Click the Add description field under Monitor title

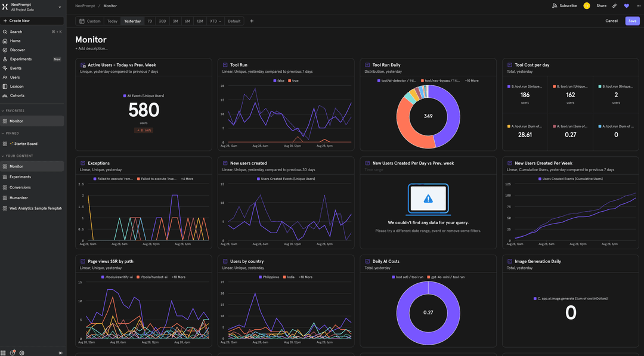click(x=92, y=48)
